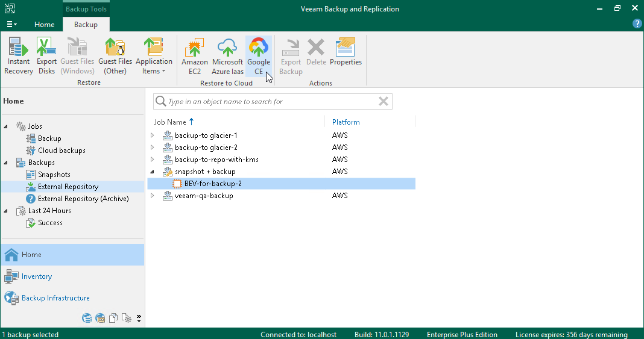Open the help question mark icon
The image size is (644, 339).
point(637,23)
